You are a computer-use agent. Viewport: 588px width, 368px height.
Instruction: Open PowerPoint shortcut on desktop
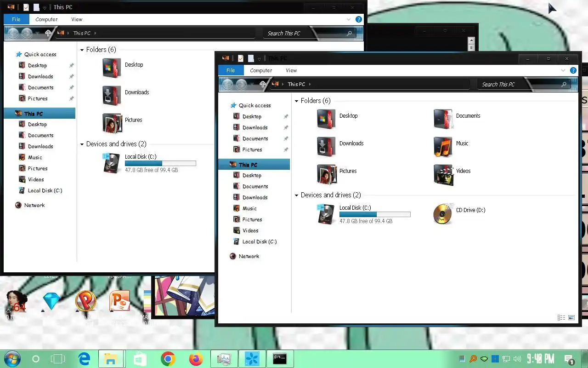pos(119,301)
